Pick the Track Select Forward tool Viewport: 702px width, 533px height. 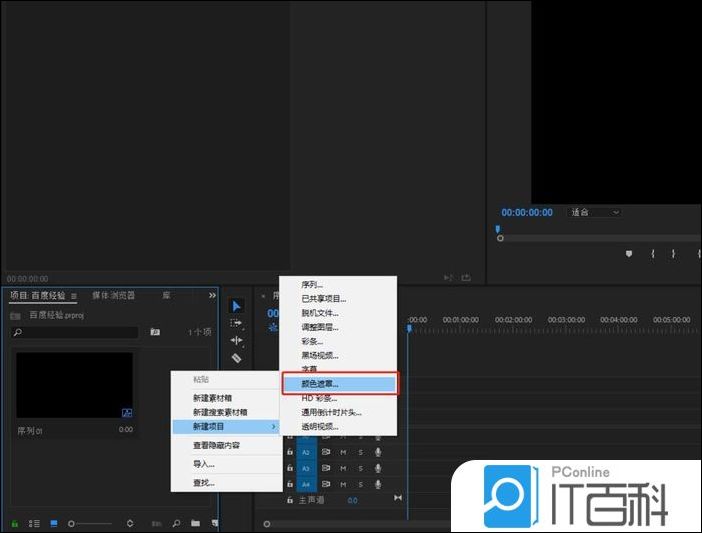click(237, 323)
